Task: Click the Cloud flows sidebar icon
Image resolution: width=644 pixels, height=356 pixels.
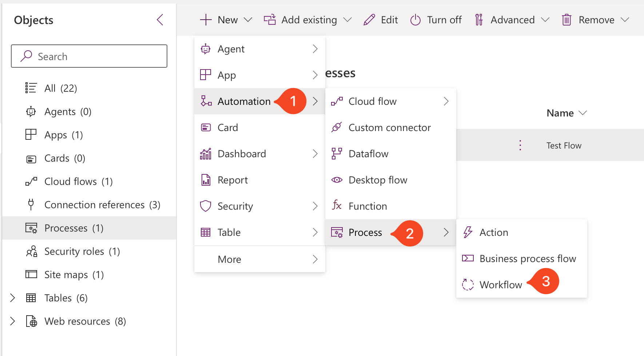Action: click(31, 181)
